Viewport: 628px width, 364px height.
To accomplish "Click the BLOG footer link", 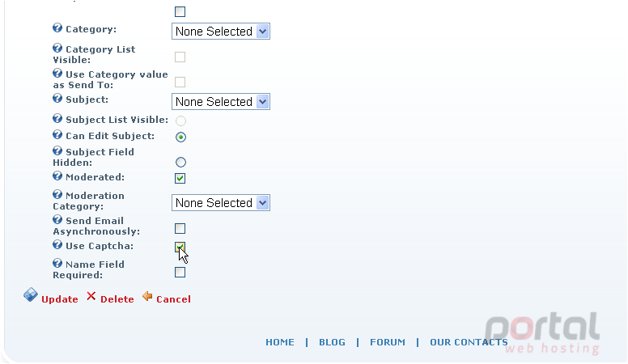I will click(x=332, y=342).
